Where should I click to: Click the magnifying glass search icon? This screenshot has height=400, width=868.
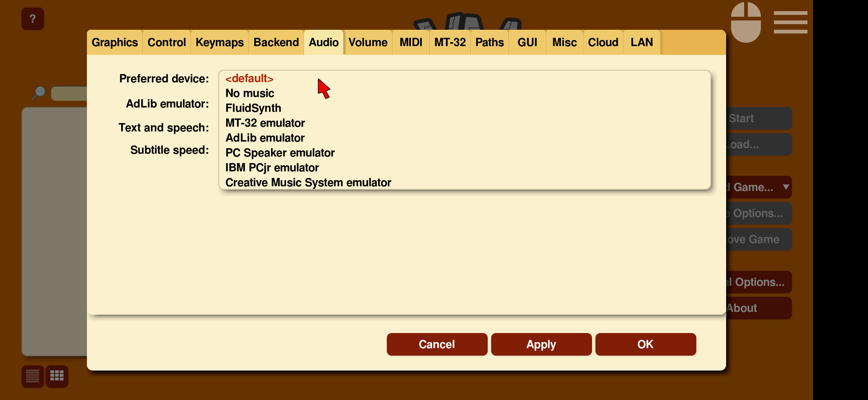(x=39, y=93)
